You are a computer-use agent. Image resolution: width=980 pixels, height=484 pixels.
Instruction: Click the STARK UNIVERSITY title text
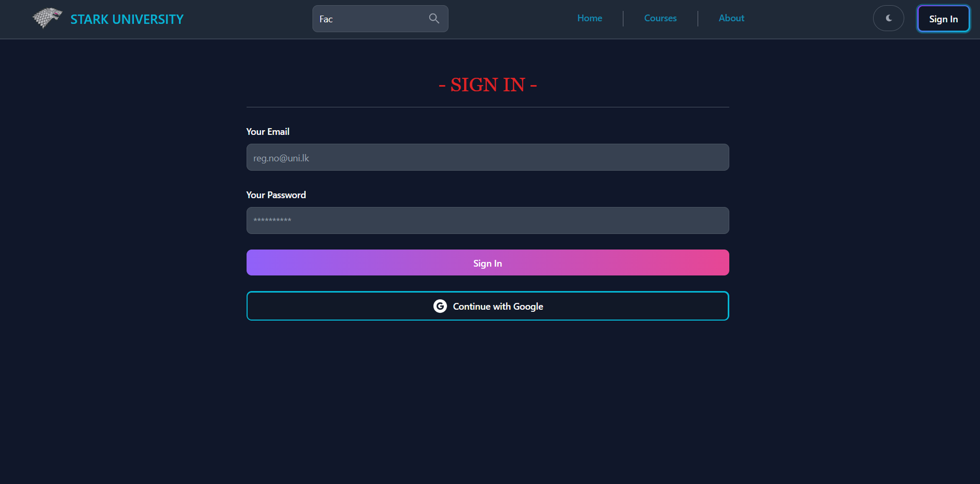[127, 19]
